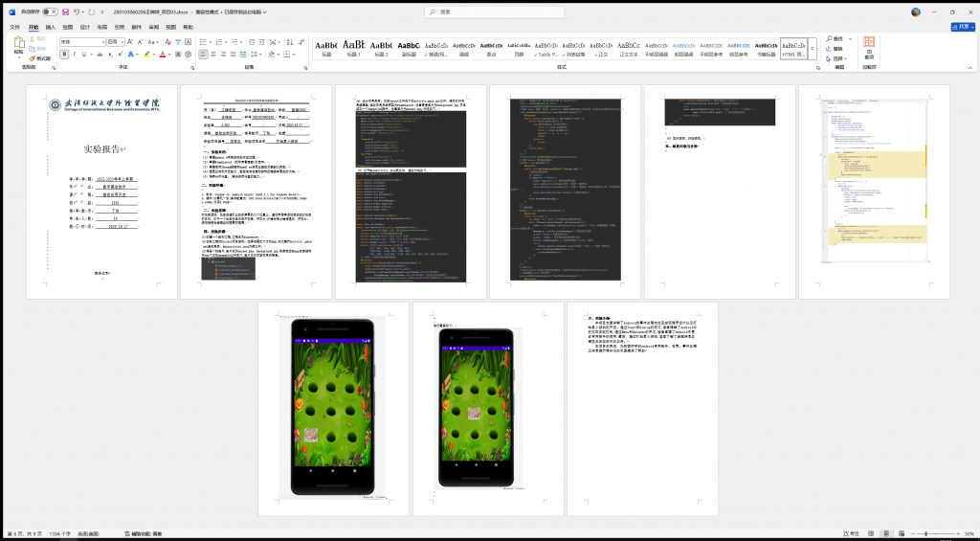Justify the paragraph text
The height and width of the screenshot is (541, 980).
tap(234, 55)
